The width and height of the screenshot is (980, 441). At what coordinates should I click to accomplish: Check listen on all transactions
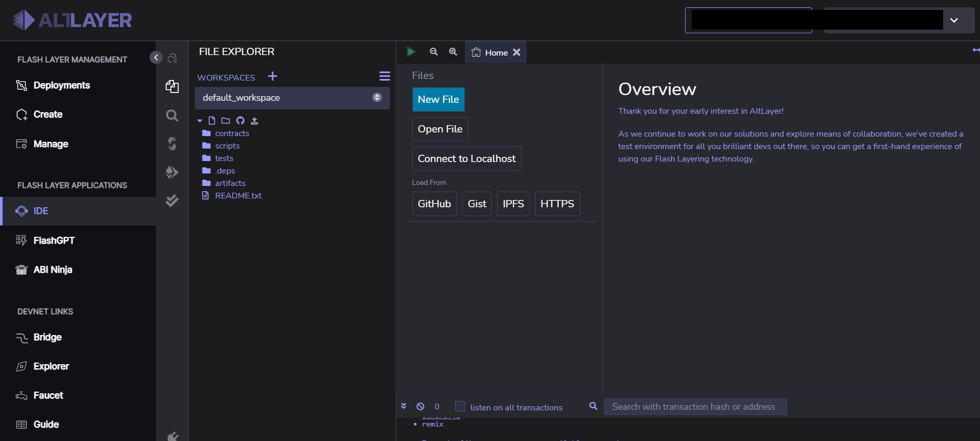pyautogui.click(x=460, y=406)
